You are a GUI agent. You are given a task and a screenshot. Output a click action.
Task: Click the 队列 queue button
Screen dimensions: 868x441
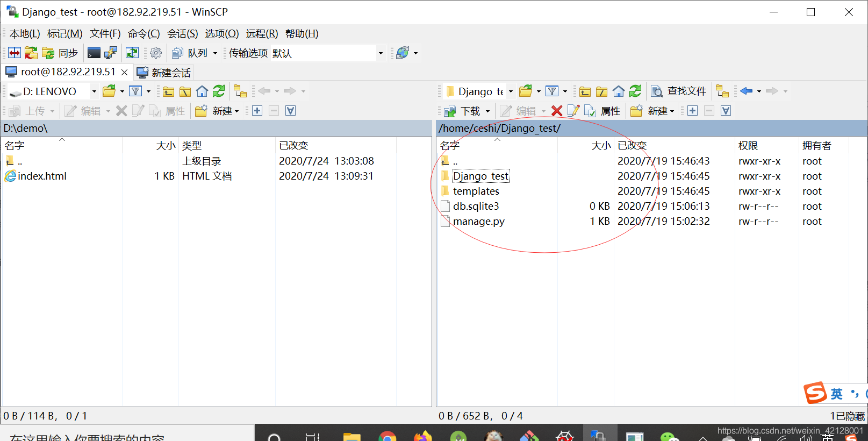[190, 53]
